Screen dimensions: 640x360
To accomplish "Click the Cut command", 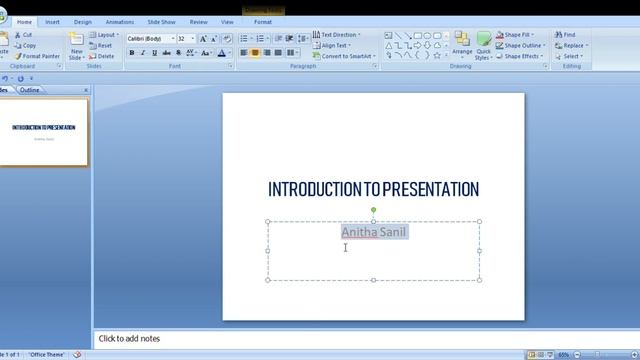I will pyautogui.click(x=24, y=35).
